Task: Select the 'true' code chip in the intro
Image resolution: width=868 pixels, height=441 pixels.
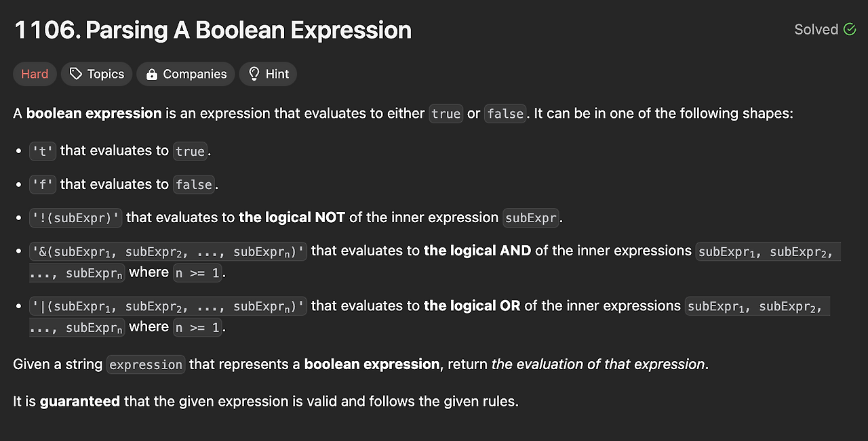Action: pyautogui.click(x=446, y=114)
